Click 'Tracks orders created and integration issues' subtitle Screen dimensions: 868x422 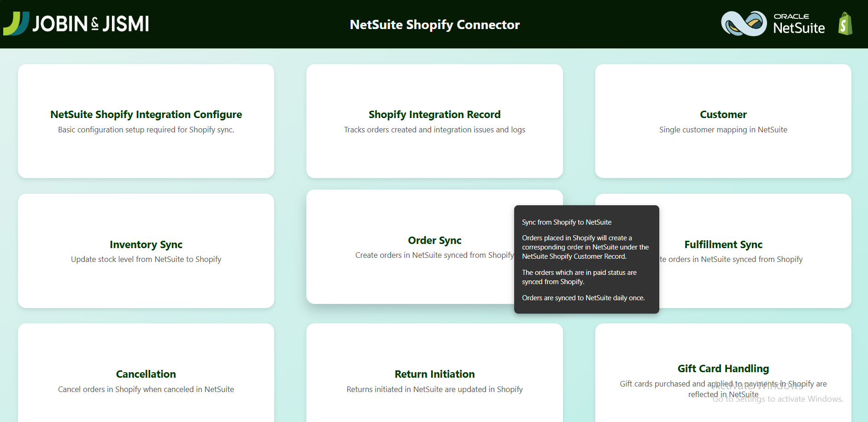(434, 130)
